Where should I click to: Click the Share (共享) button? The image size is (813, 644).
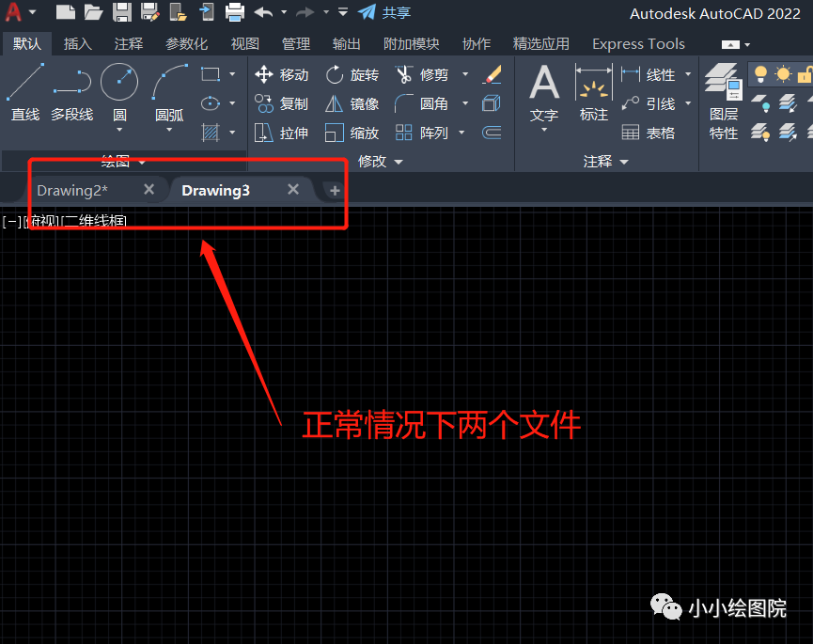coord(384,12)
